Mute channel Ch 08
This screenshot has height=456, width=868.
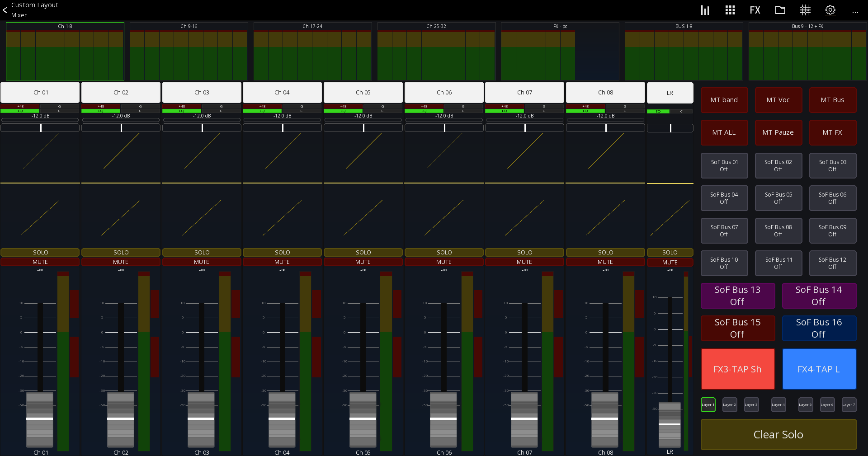(605, 262)
